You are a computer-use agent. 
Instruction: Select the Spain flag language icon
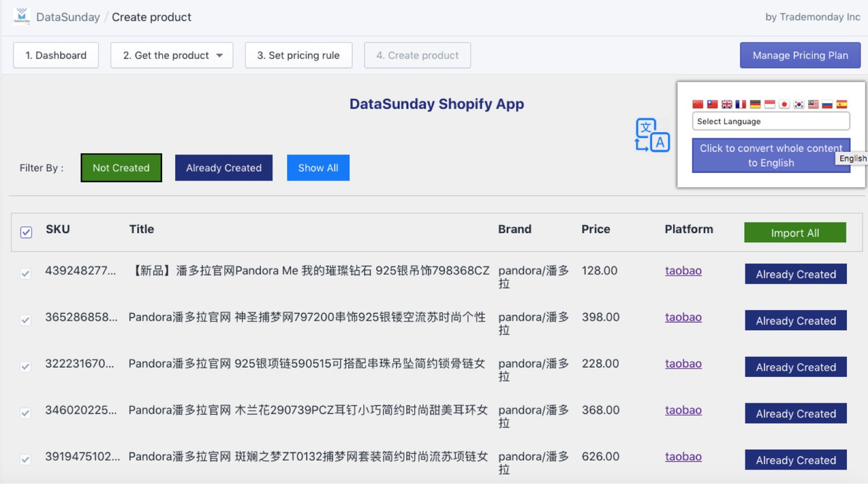tap(841, 104)
